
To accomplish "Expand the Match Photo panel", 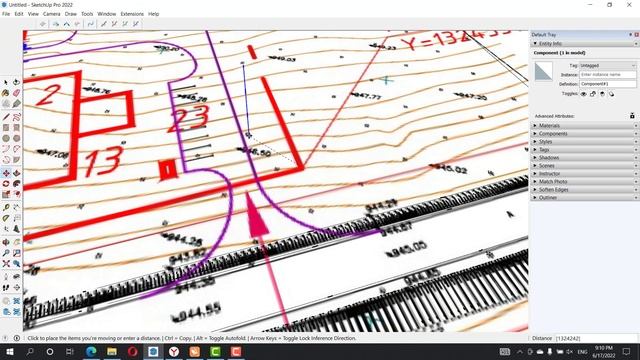I will point(584,182).
